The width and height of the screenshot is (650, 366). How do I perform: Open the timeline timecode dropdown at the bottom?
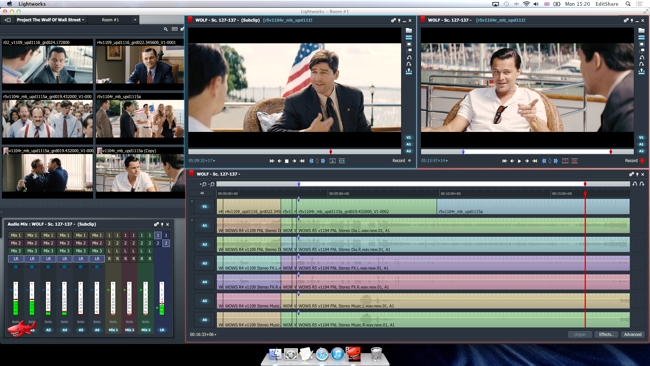tap(203, 334)
